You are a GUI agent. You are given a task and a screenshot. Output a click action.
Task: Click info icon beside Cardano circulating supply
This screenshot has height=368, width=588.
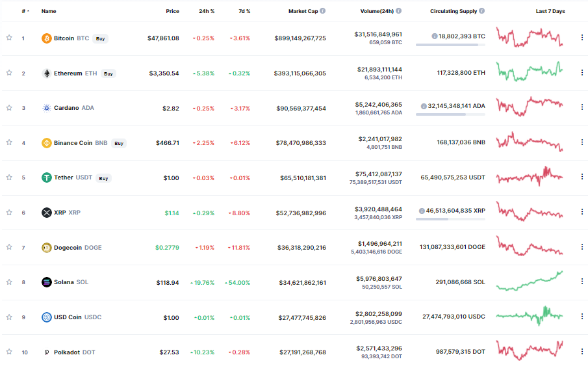[424, 106]
